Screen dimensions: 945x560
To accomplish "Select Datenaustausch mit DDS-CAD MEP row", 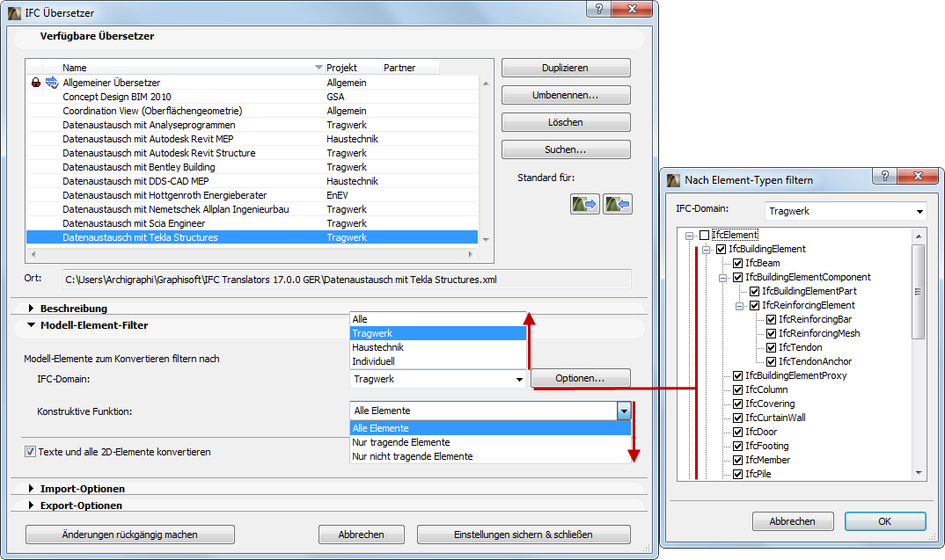I will click(x=252, y=181).
